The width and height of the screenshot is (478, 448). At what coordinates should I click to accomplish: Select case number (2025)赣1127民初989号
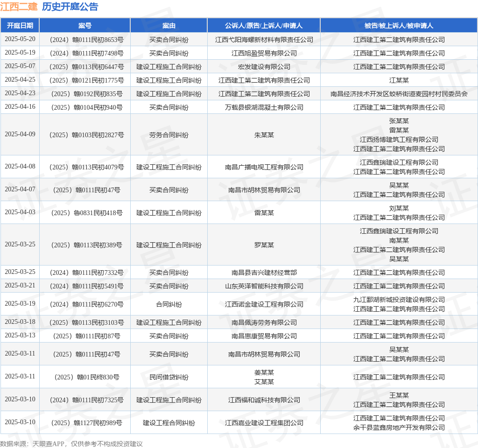(x=86, y=423)
